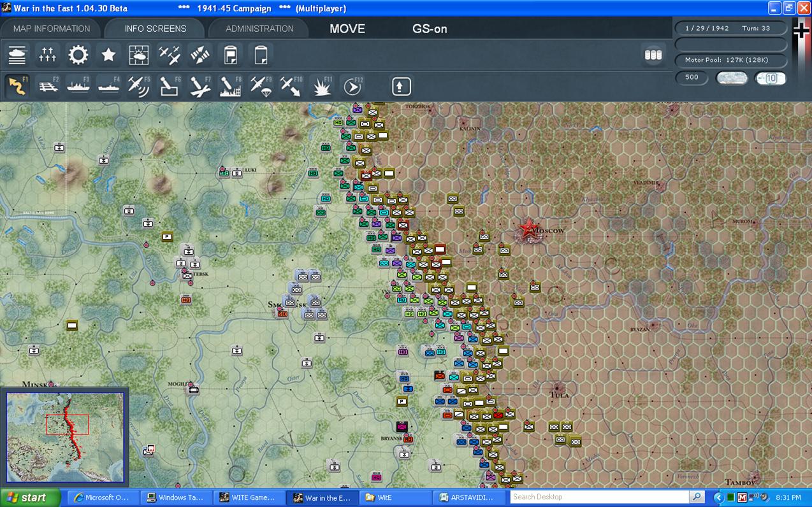Click the Search Desktop input field

599,497
